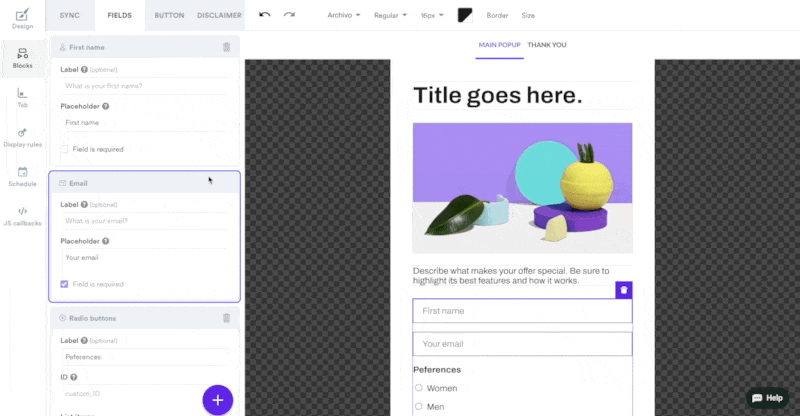Click the envelope icon in Email header
800x416 pixels.
tap(62, 183)
